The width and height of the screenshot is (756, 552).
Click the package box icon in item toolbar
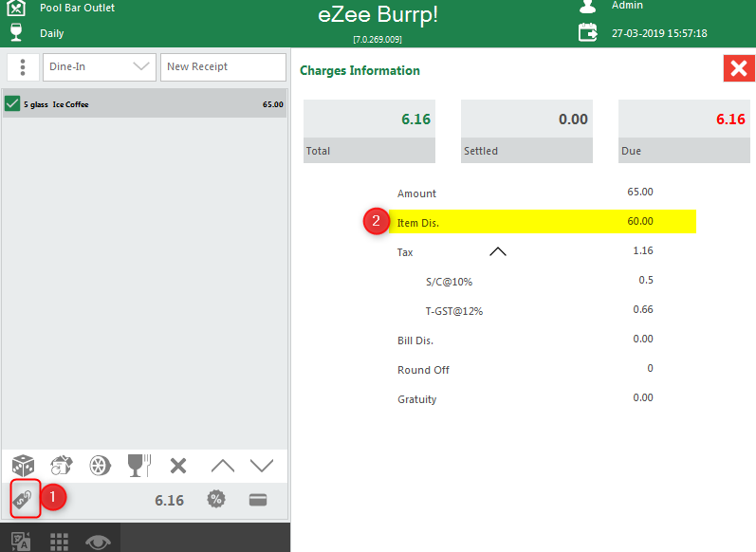(x=62, y=466)
